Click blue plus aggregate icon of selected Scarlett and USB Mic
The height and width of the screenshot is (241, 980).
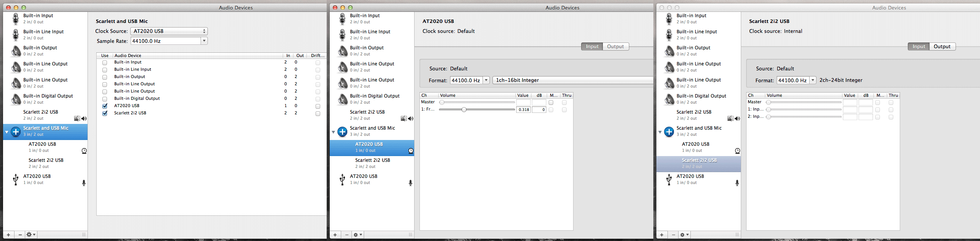coord(16,132)
